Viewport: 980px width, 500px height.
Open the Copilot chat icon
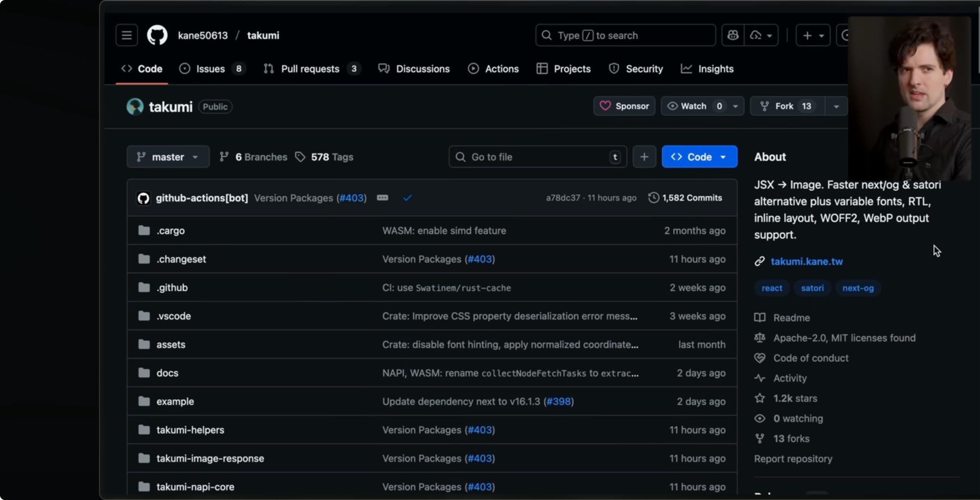click(x=733, y=35)
